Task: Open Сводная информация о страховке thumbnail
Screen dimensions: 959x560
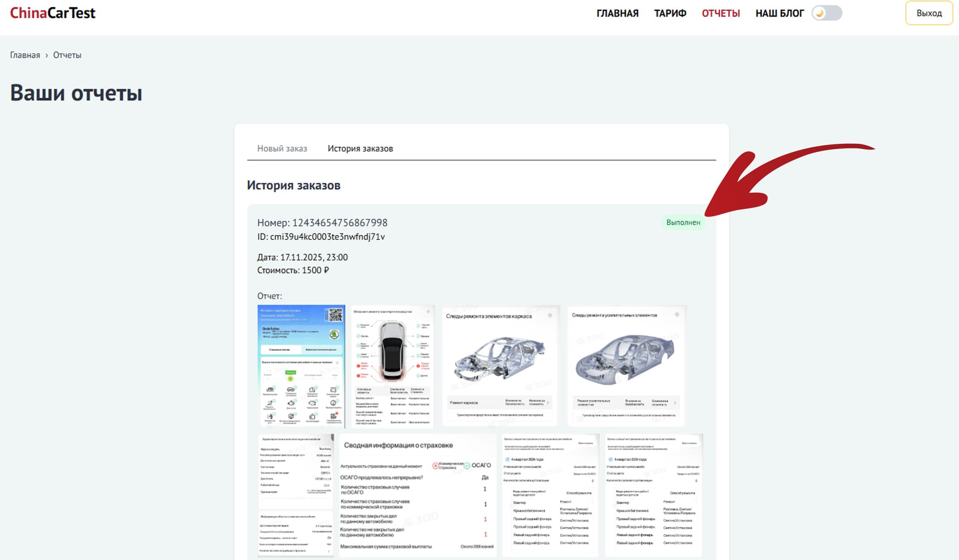Action: pos(417,495)
